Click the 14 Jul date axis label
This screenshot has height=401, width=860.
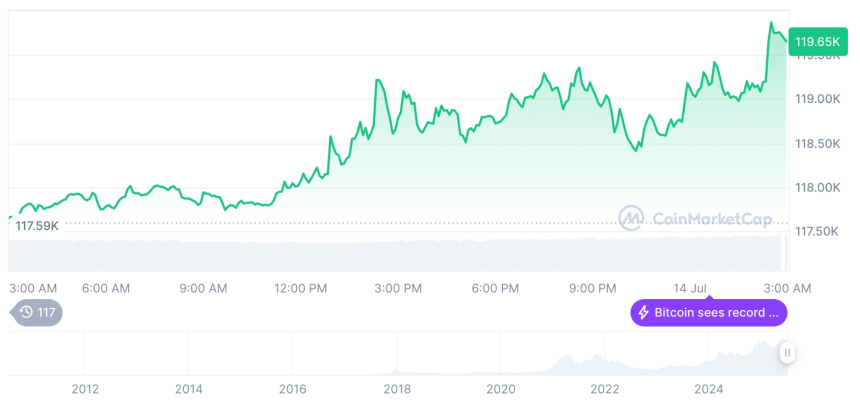tap(691, 288)
